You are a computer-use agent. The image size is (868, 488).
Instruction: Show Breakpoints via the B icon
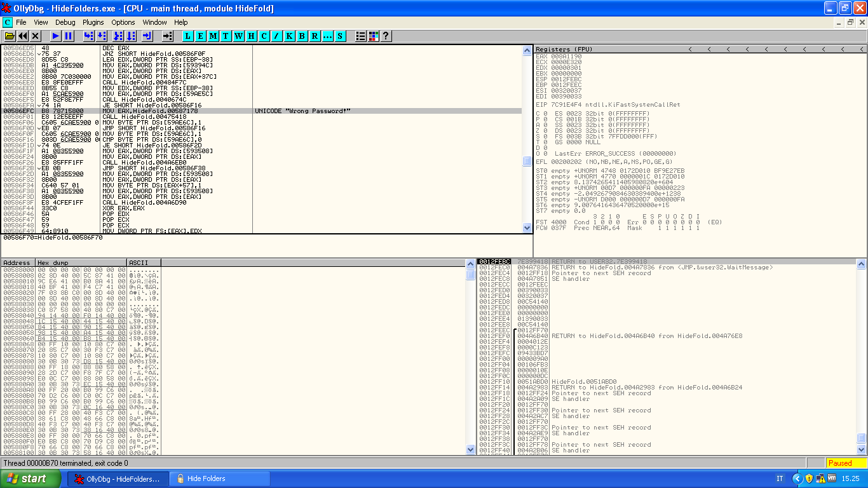[302, 36]
